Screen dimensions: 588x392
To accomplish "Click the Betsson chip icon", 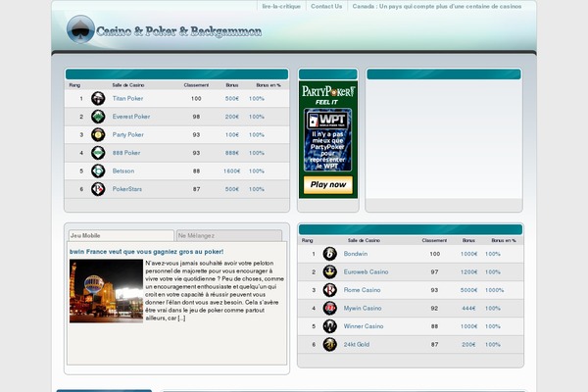I will 98,171.
